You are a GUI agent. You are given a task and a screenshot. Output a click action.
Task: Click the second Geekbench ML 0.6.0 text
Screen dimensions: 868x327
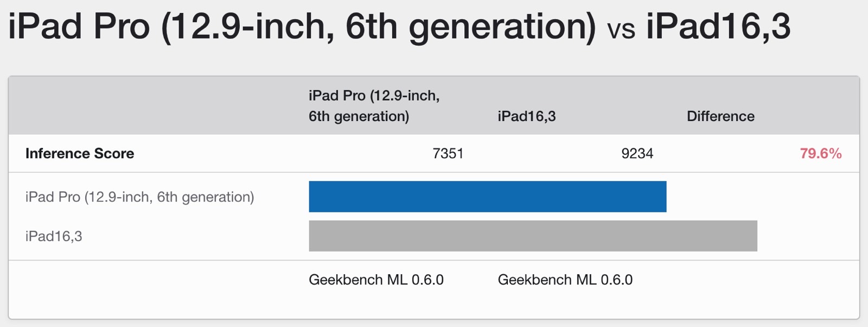(565, 280)
